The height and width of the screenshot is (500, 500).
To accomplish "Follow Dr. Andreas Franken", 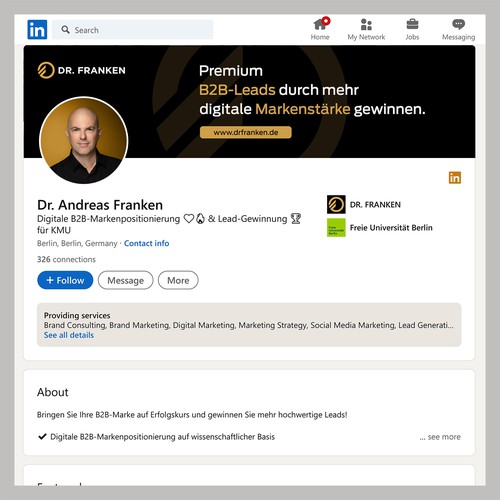I will coord(65,280).
